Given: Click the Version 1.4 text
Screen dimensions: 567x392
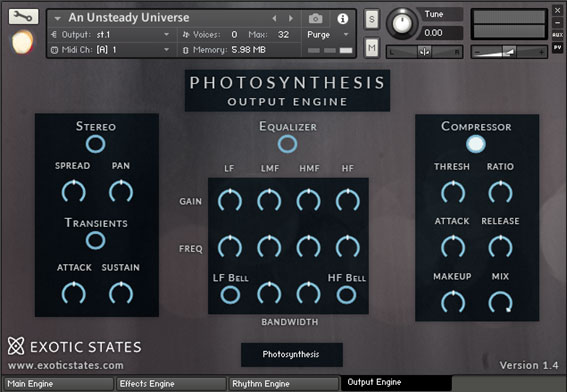Looking at the screenshot, I should pos(529,365).
